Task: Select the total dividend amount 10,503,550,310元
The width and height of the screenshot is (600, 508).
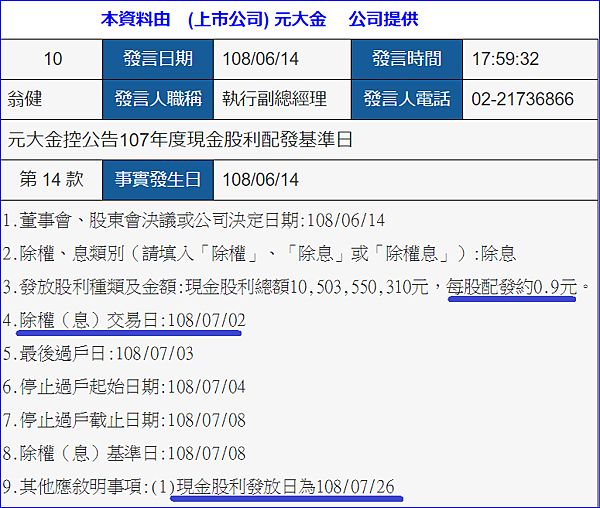Action: coord(359,287)
